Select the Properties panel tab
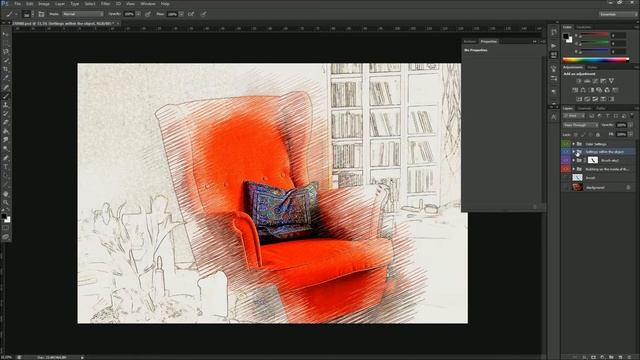Viewport: 640px width, 360px height. (489, 42)
